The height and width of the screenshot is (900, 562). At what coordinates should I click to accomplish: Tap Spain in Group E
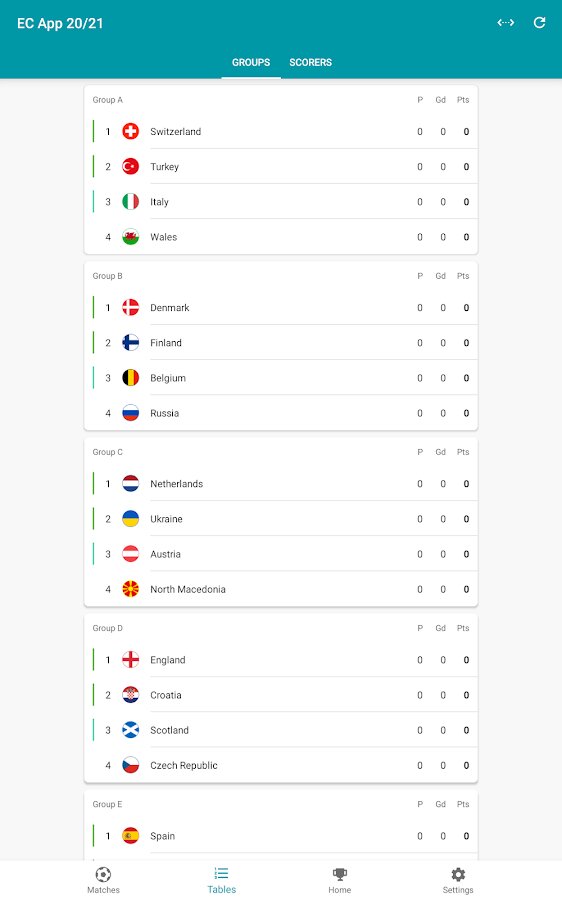(x=281, y=836)
